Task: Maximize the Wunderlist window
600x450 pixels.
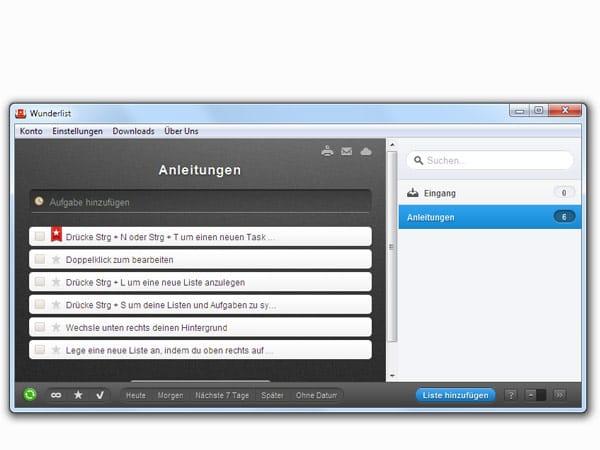Action: [x=539, y=111]
